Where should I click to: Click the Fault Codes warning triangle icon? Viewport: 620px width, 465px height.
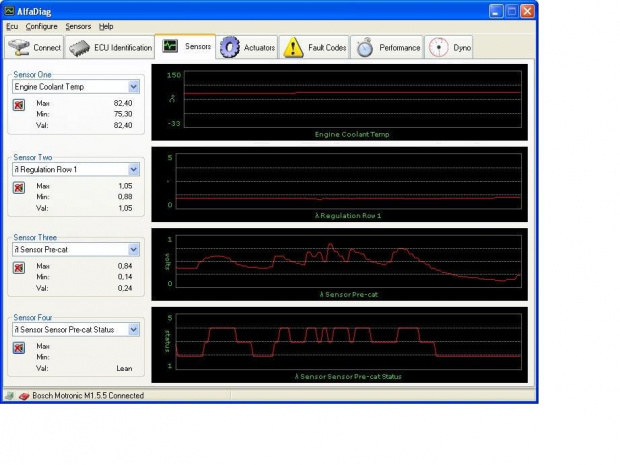point(293,47)
